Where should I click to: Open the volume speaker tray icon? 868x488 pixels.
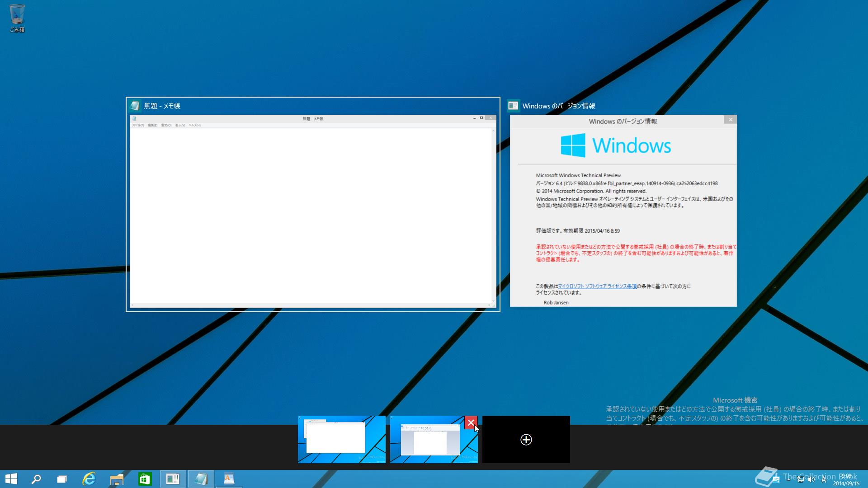point(812,479)
